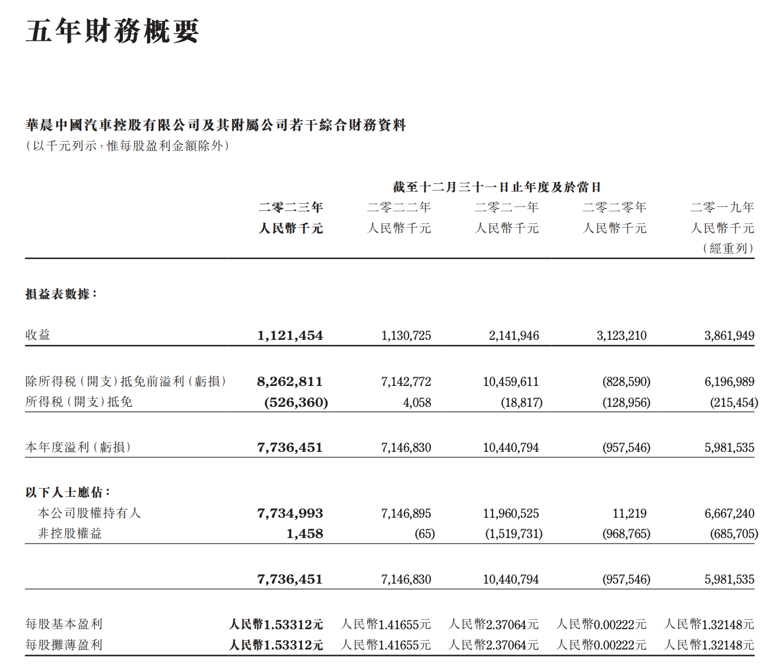Select the company subtitle 華晨中國汽車控股有限公司及其附屬公司若干綜合財務資料

tap(216, 125)
